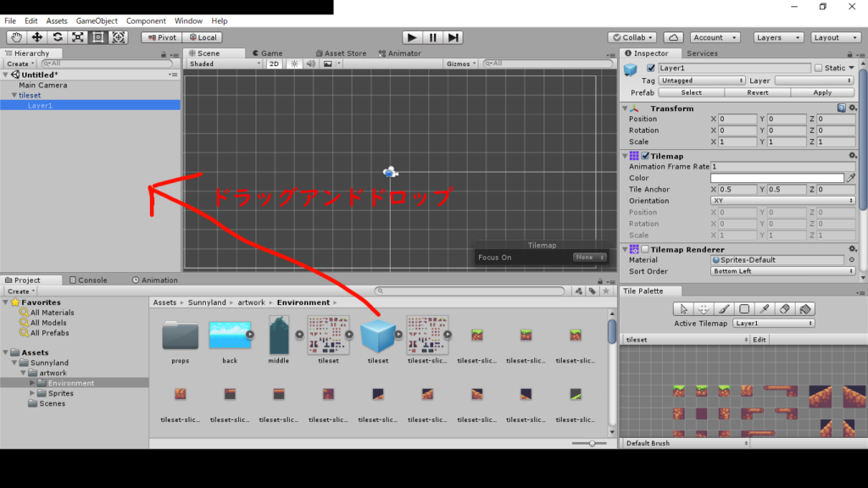Screen dimensions: 868x488
Task: Open the Active Tilemap Layer1 dropdown
Action: 773,324
